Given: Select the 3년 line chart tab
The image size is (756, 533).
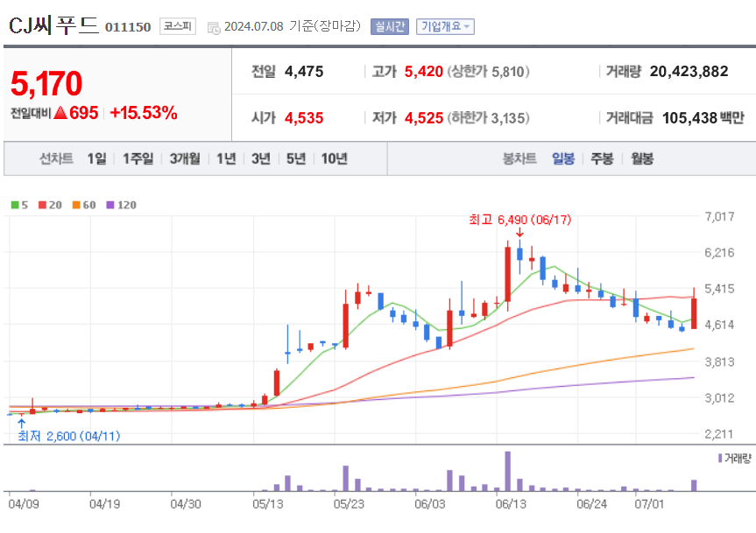Looking at the screenshot, I should (261, 158).
